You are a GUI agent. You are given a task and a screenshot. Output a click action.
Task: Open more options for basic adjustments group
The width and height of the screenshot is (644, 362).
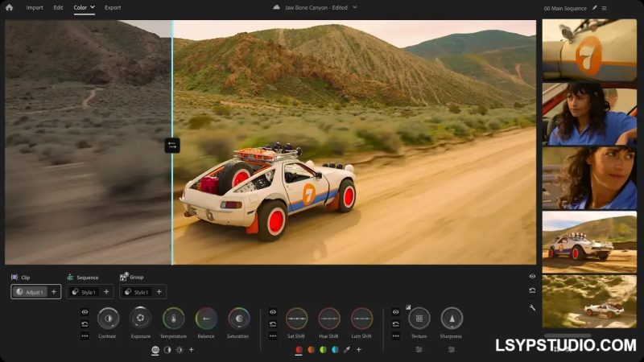coord(85,335)
